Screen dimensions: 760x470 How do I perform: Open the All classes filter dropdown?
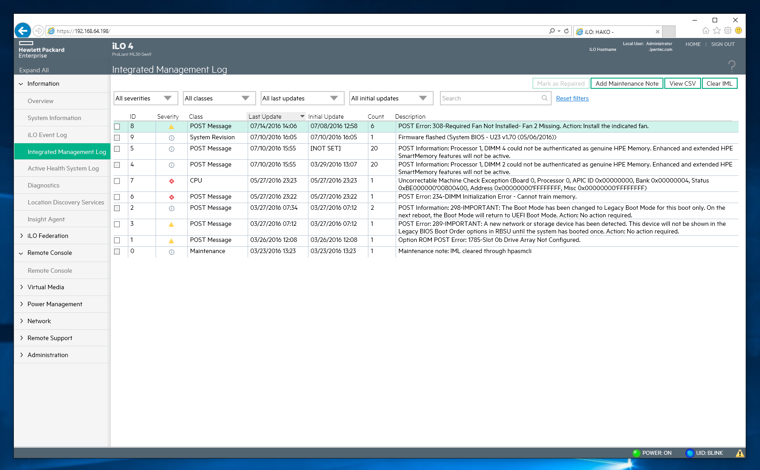click(x=219, y=98)
